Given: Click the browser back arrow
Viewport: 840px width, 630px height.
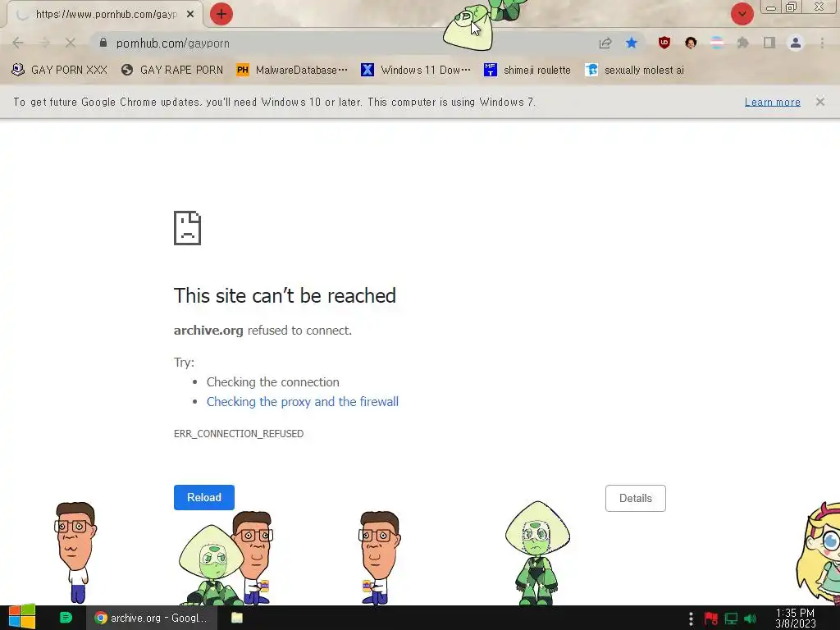Looking at the screenshot, I should pos(18,43).
